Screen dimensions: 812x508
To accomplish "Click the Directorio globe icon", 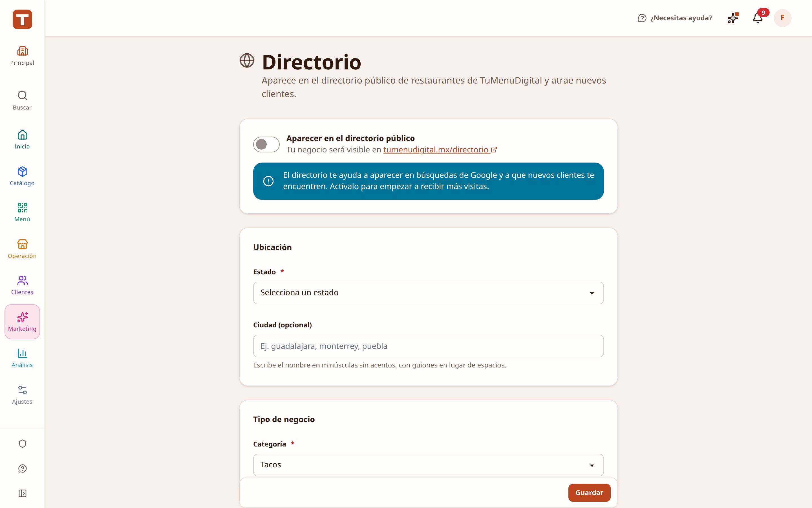I will point(247,61).
